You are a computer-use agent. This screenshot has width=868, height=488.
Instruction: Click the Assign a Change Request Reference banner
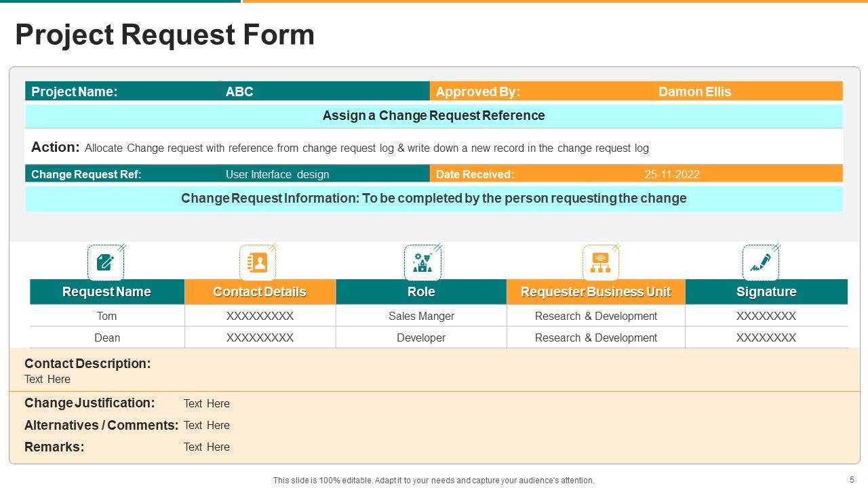point(433,115)
